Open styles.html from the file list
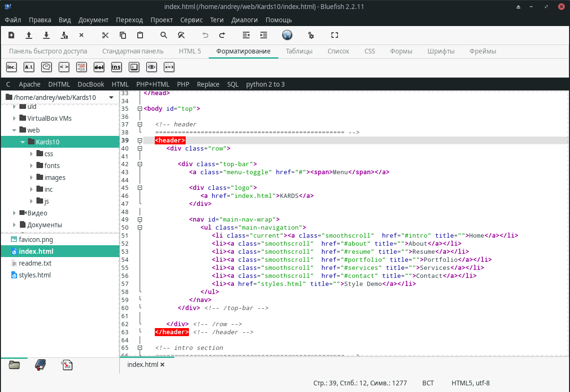570x392 pixels. point(35,275)
